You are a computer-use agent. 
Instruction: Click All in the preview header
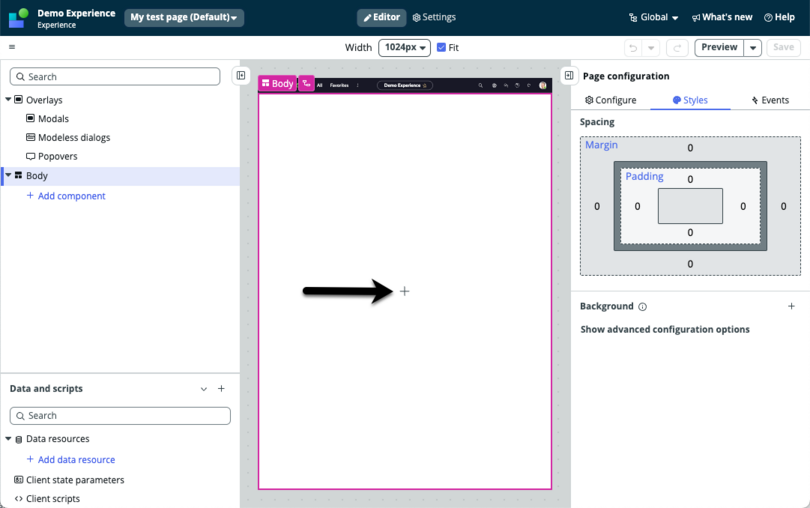click(319, 85)
